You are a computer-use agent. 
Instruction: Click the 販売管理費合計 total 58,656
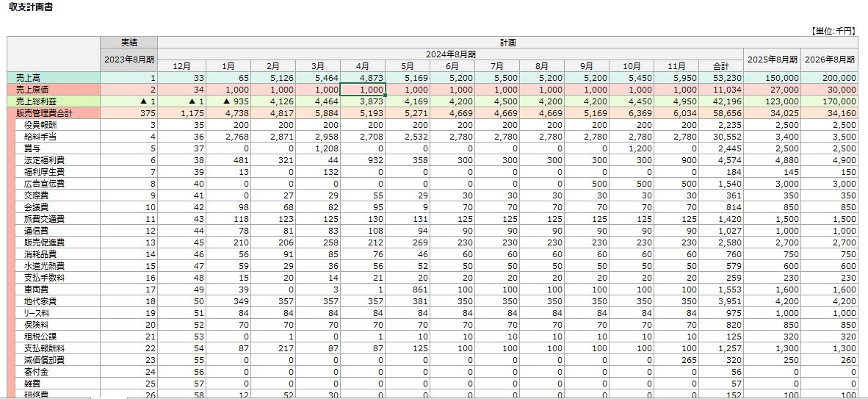point(720,113)
